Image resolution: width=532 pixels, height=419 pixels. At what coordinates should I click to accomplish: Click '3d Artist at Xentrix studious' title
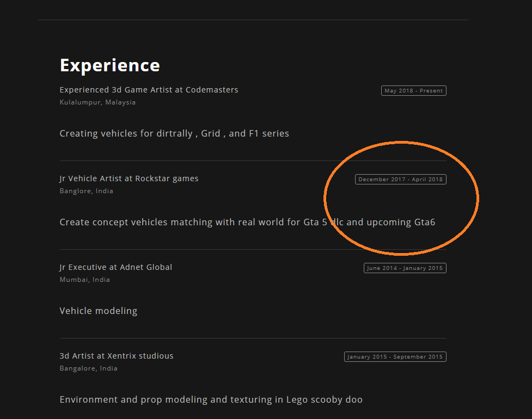[x=117, y=356]
